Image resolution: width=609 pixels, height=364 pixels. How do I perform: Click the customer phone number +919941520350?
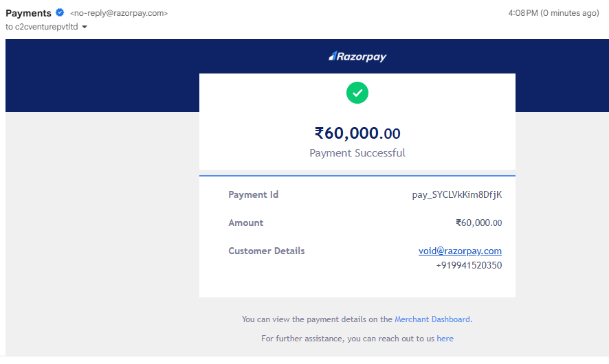tap(469, 265)
